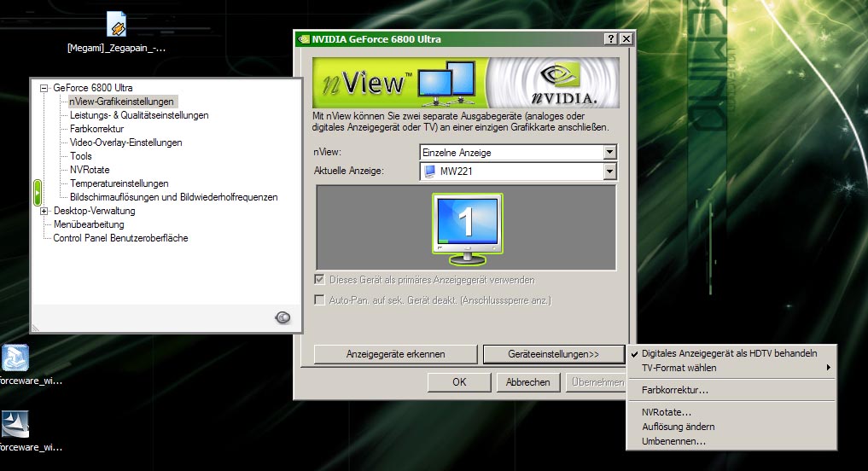Image resolution: width=868 pixels, height=471 pixels.
Task: Select 'Bildschirmauflösungen und Bildwiederholfrequenzen' item
Action: coord(174,197)
